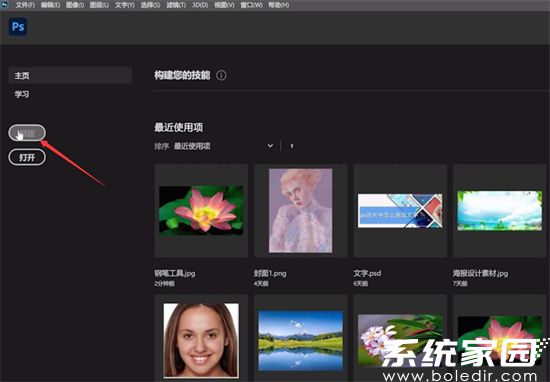This screenshot has height=382, width=550.
Task: Select the 主页 sidebar tab
Action: click(x=70, y=75)
